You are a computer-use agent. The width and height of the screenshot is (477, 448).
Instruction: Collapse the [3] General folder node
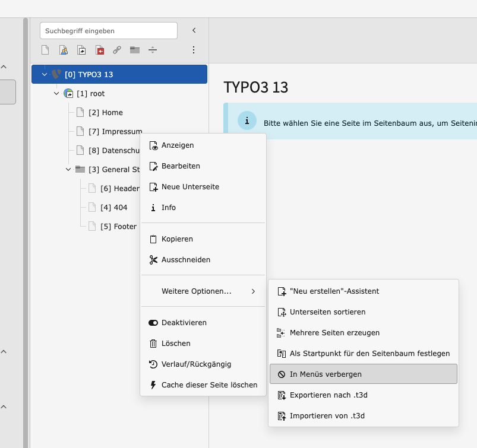pos(68,170)
